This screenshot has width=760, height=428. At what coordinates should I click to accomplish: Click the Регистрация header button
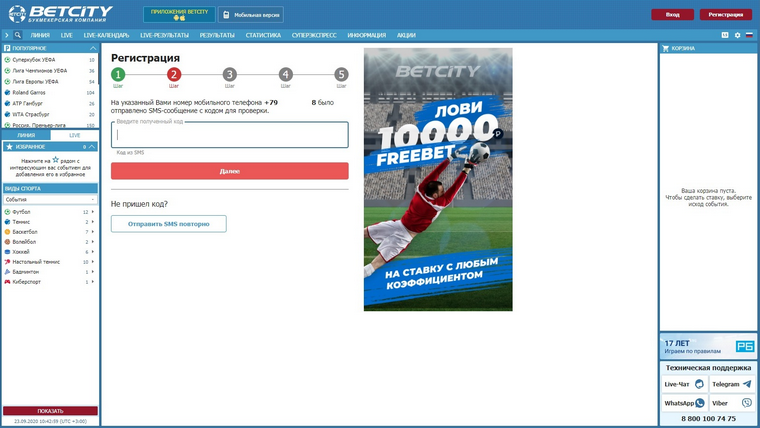pyautogui.click(x=726, y=15)
